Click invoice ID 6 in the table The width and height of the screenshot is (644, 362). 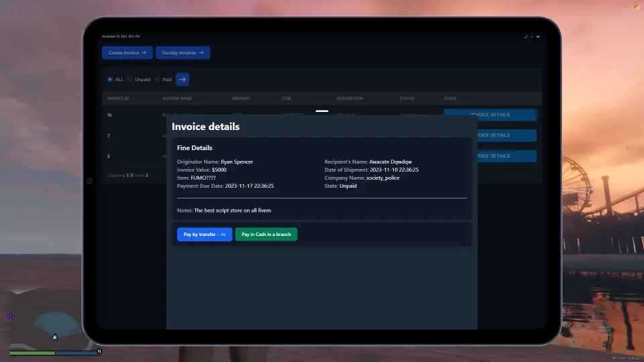point(109,156)
